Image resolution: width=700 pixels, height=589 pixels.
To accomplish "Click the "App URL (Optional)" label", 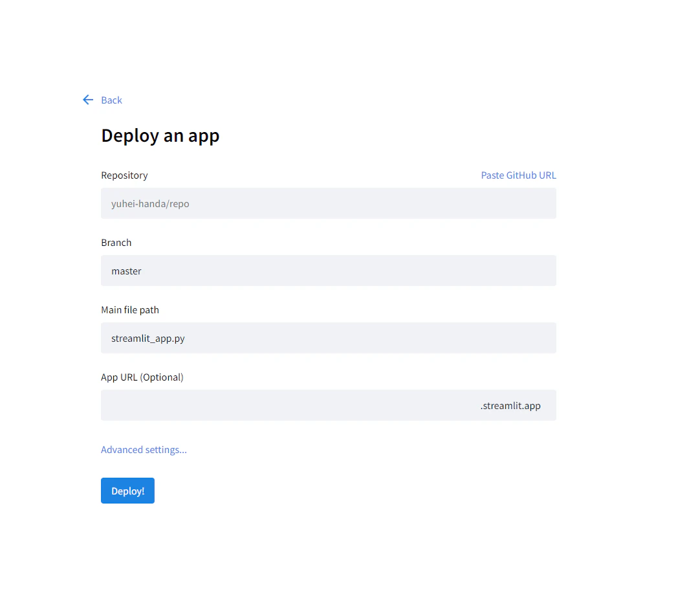I will 142,377.
